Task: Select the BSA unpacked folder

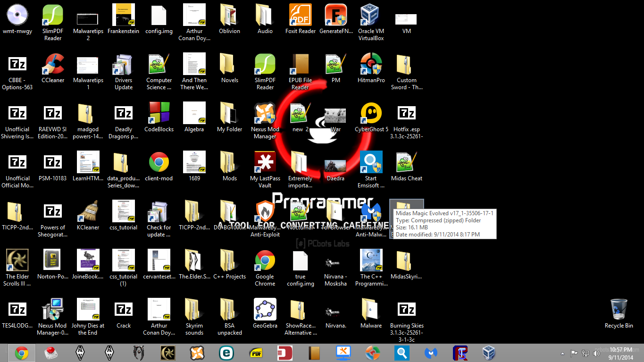Action: click(230, 316)
